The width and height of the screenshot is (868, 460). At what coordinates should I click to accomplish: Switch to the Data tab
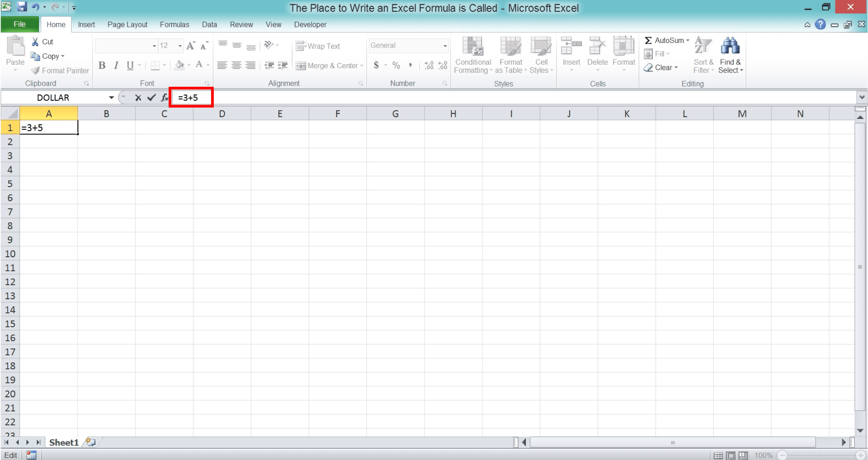tap(209, 25)
